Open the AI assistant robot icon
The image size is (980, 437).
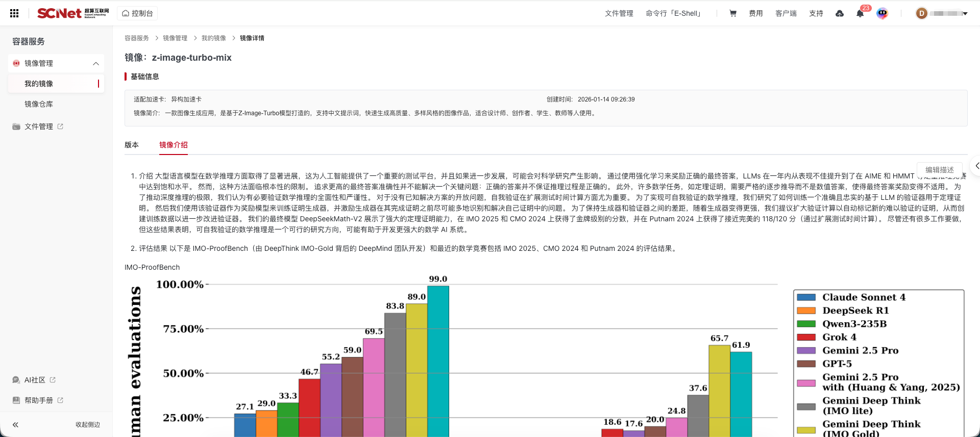pyautogui.click(x=882, y=13)
